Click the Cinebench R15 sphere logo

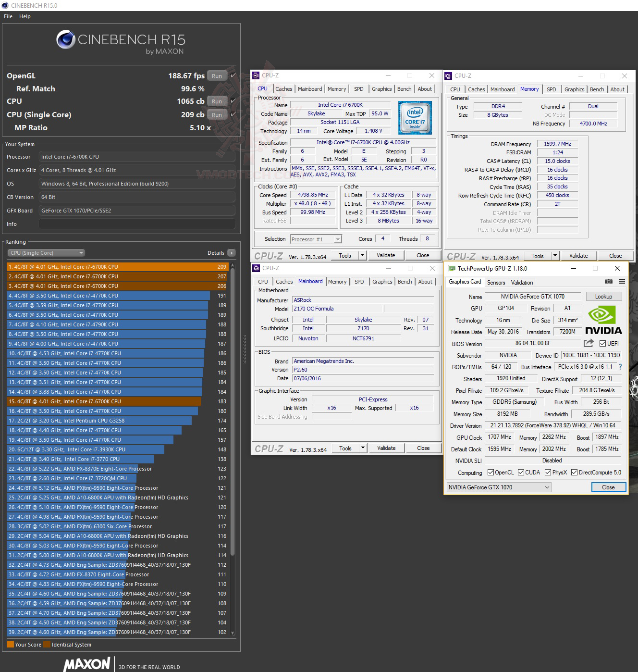click(65, 40)
